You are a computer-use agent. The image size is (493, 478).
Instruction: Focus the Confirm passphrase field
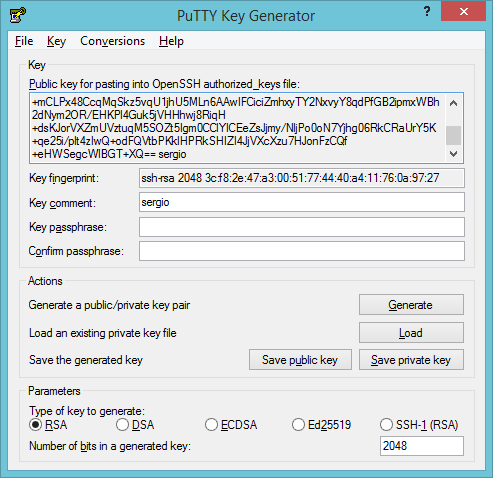click(302, 251)
